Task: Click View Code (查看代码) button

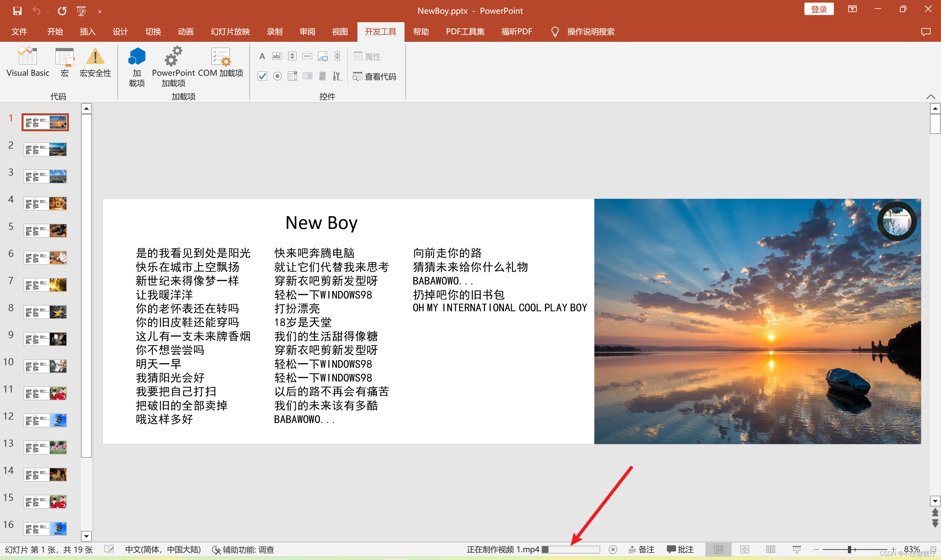Action: point(374,77)
